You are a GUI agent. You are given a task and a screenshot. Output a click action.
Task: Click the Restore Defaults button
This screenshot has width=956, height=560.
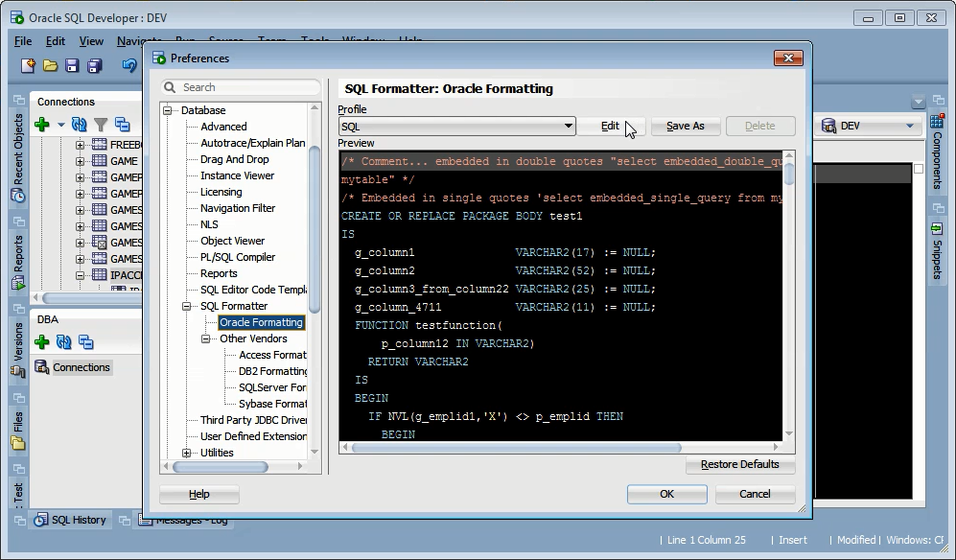point(740,464)
